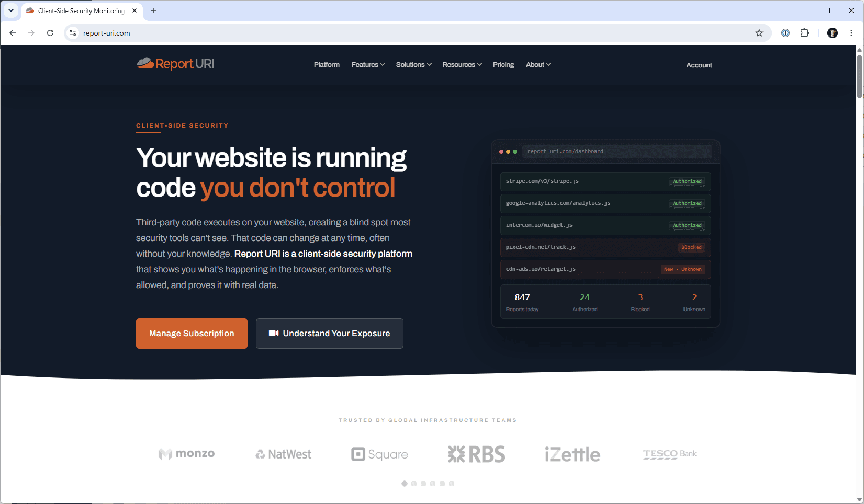Open the Chrome three-dot menu
Viewport: 864px width, 504px height.
(851, 33)
